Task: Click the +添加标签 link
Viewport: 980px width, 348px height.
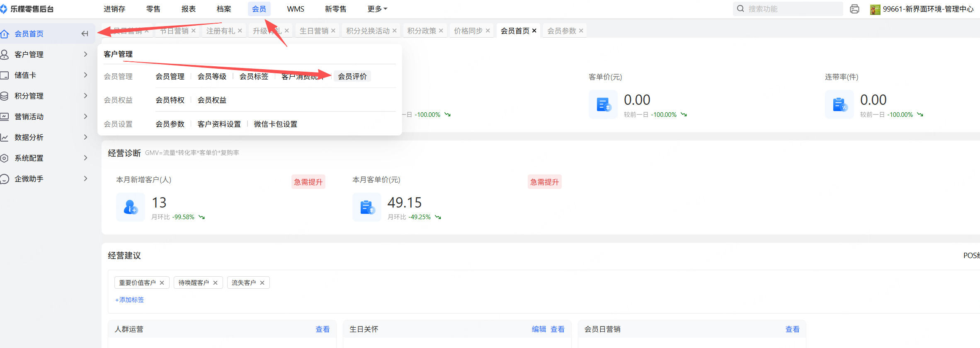Action: [x=130, y=300]
